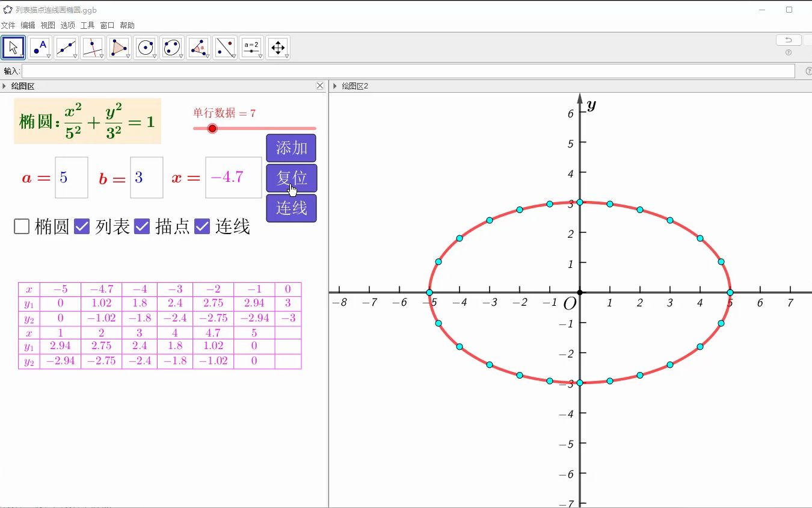Open Line tool dropdown arrow
The width and height of the screenshot is (812, 508).
(75, 56)
